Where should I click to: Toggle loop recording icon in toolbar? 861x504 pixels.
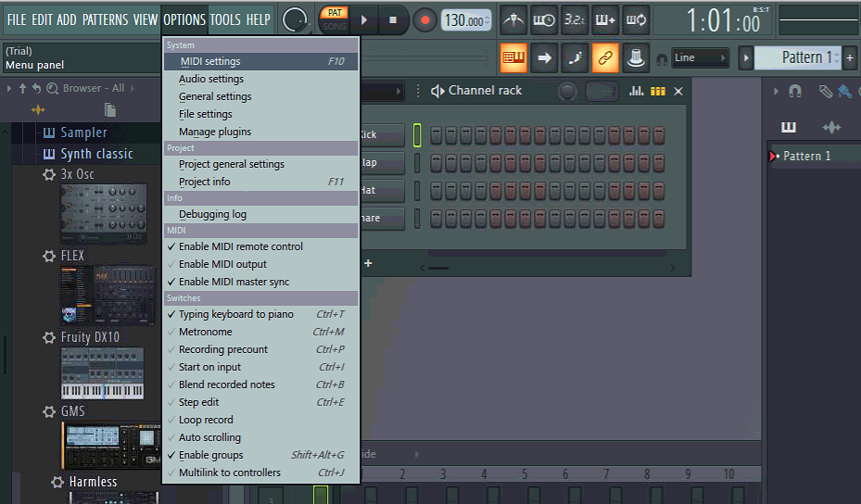(636, 20)
